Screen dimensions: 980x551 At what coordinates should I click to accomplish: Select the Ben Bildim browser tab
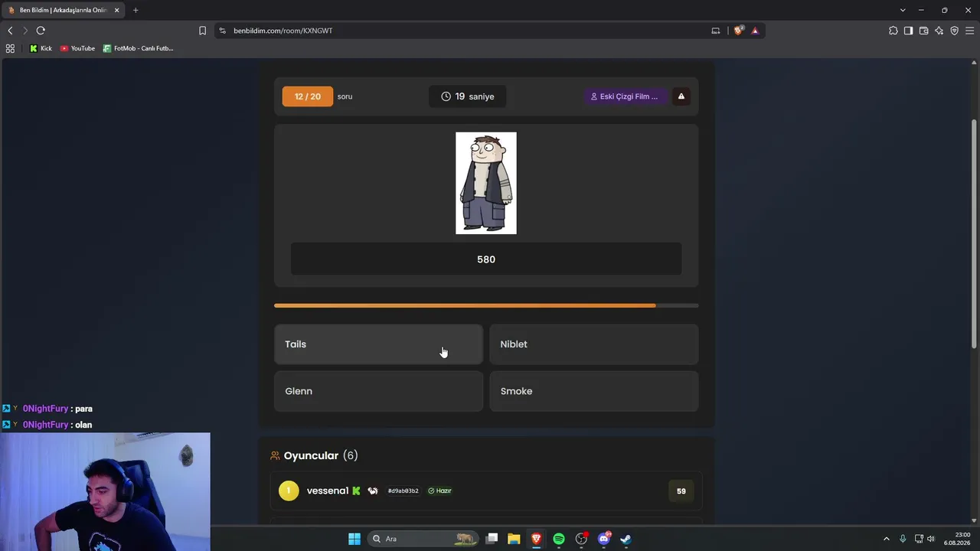64,10
